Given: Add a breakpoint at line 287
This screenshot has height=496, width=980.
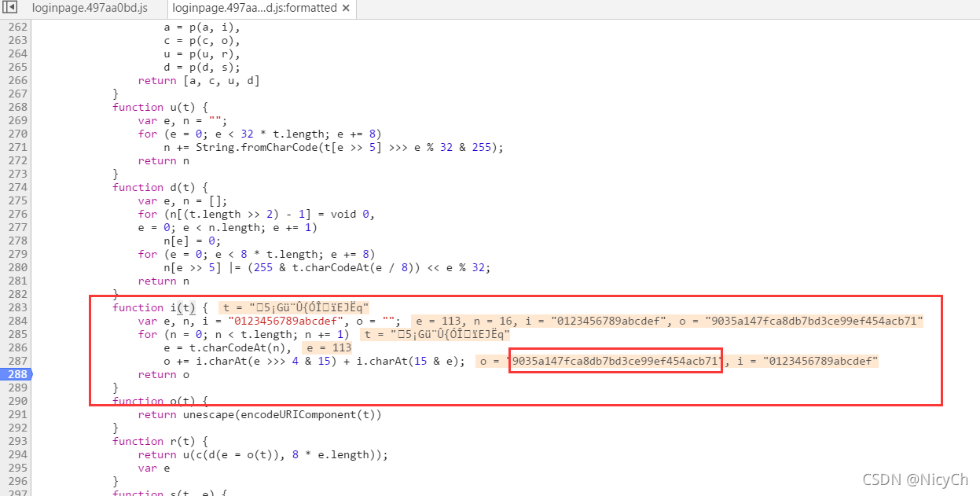Looking at the screenshot, I should point(17,361).
